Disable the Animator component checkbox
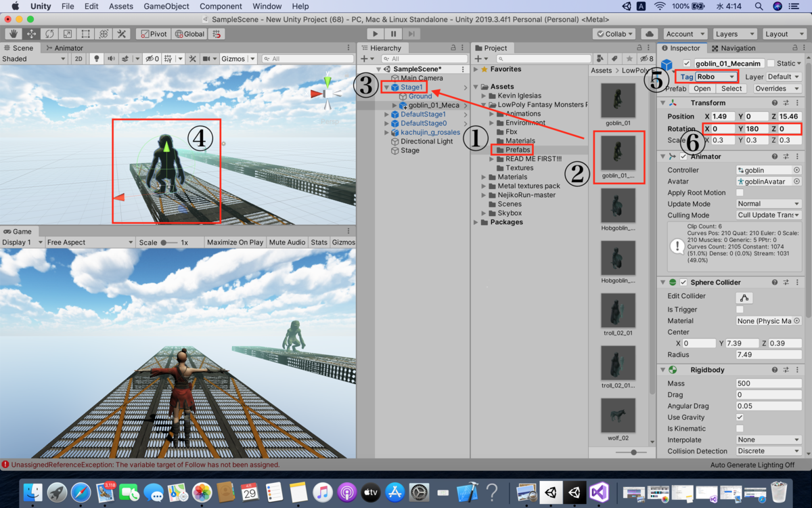 point(684,156)
